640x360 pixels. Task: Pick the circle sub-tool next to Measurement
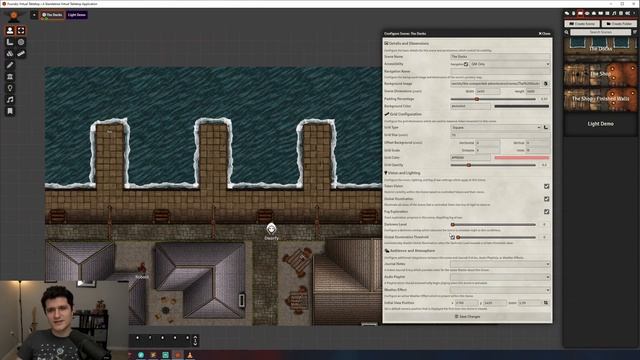[21, 42]
